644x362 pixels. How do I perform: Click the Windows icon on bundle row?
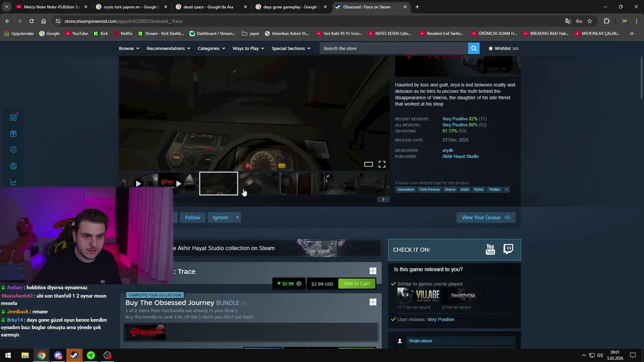pyautogui.click(x=373, y=302)
